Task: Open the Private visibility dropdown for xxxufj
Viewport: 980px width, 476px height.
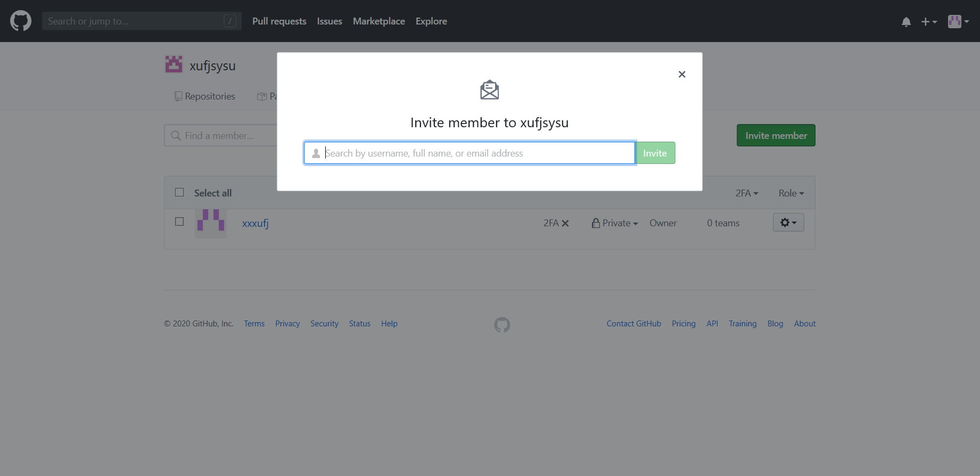Action: tap(615, 223)
